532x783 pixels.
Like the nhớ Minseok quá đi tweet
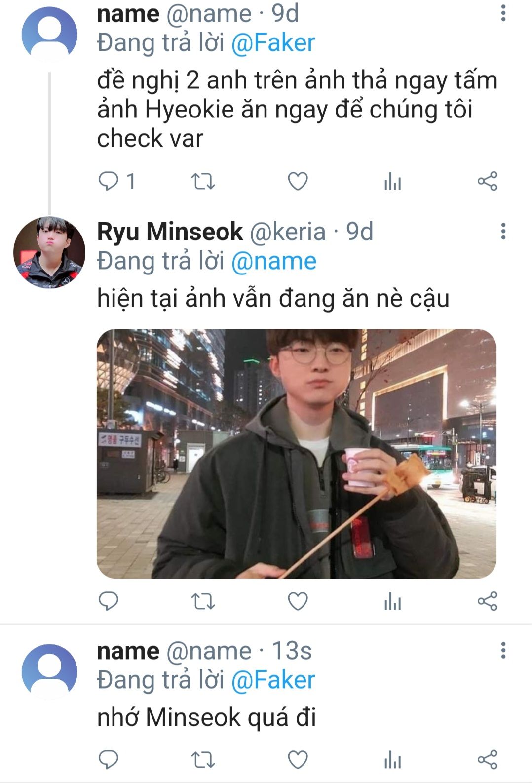(298, 759)
